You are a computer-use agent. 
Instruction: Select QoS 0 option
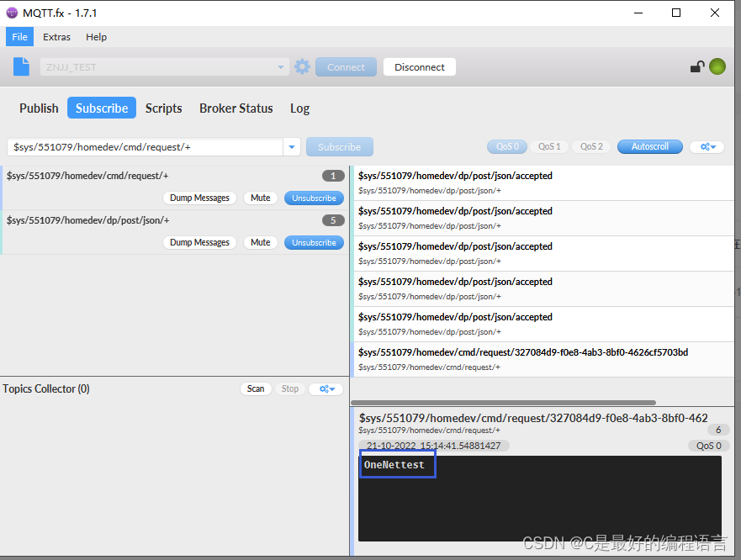click(507, 146)
